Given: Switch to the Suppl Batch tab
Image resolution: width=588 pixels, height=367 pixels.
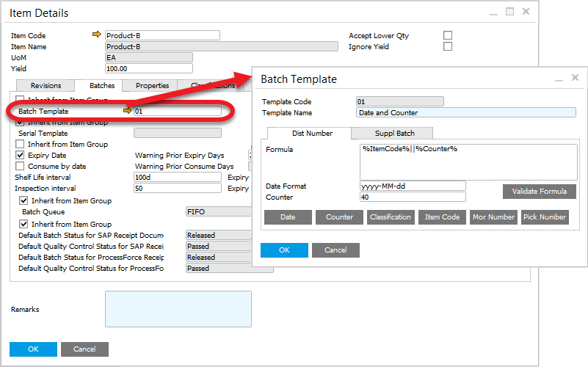Looking at the screenshot, I should point(392,133).
